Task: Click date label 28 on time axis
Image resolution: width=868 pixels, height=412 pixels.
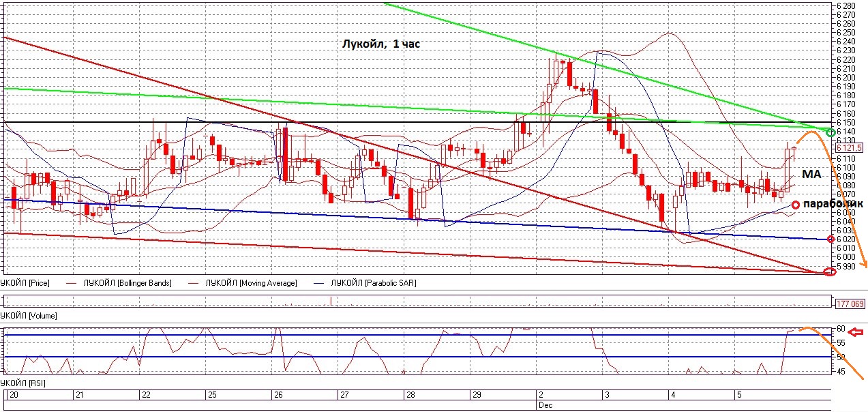Action: [410, 395]
